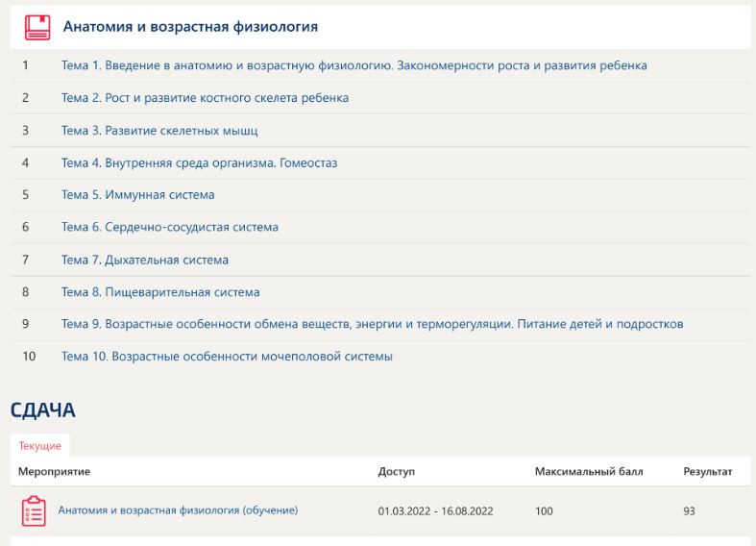Click the Максимальный балл column header
This screenshot has height=546, width=756.
coord(588,472)
